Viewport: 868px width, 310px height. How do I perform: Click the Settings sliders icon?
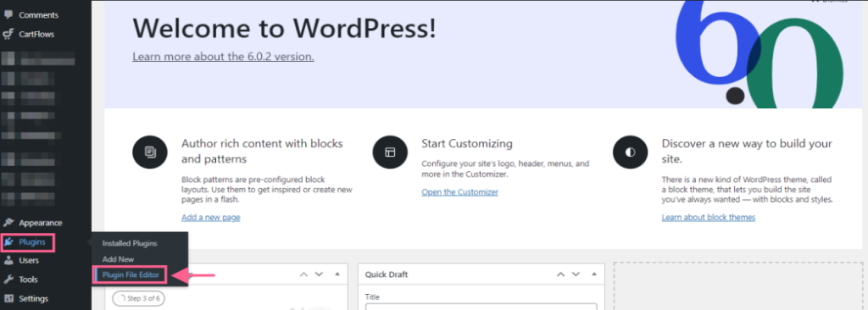pyautogui.click(x=8, y=298)
